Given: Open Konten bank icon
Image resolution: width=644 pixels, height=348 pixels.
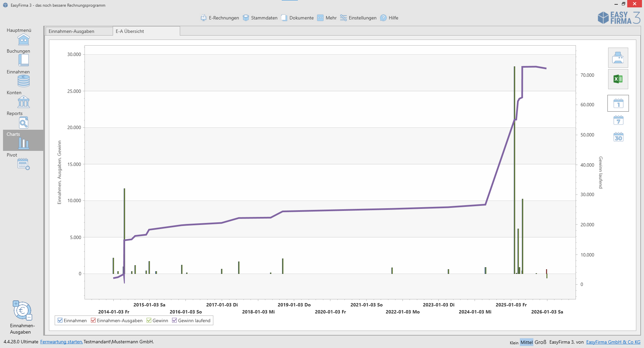Looking at the screenshot, I should click(23, 102).
